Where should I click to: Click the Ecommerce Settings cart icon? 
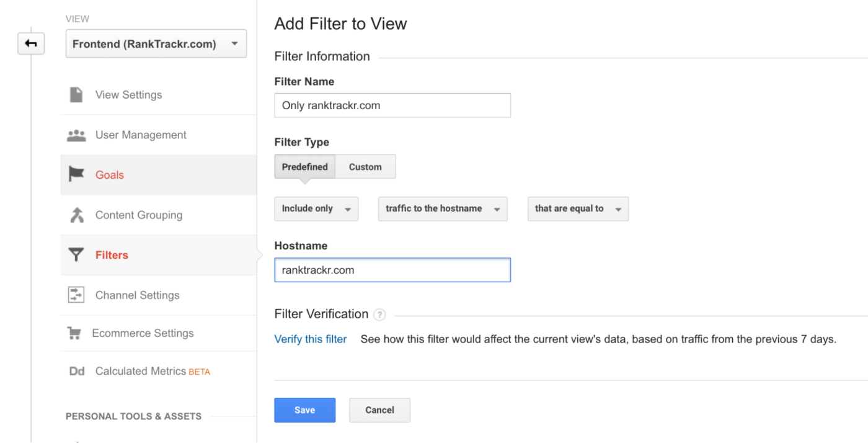pos(74,333)
